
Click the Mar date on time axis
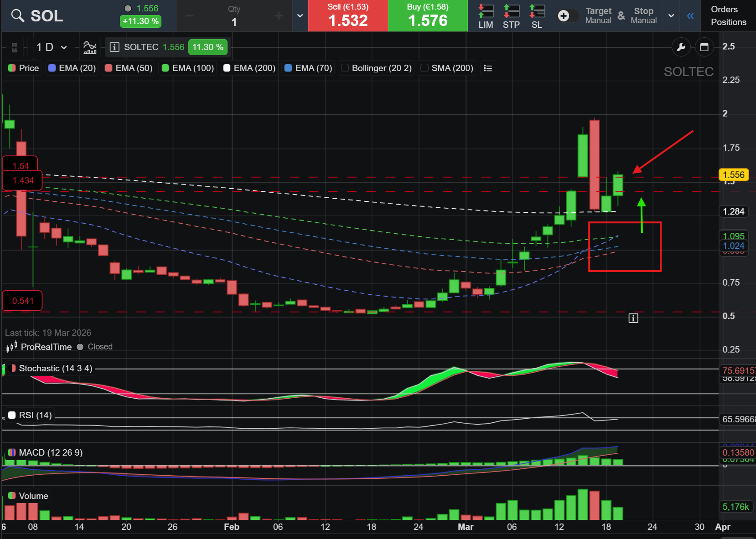coord(466,527)
